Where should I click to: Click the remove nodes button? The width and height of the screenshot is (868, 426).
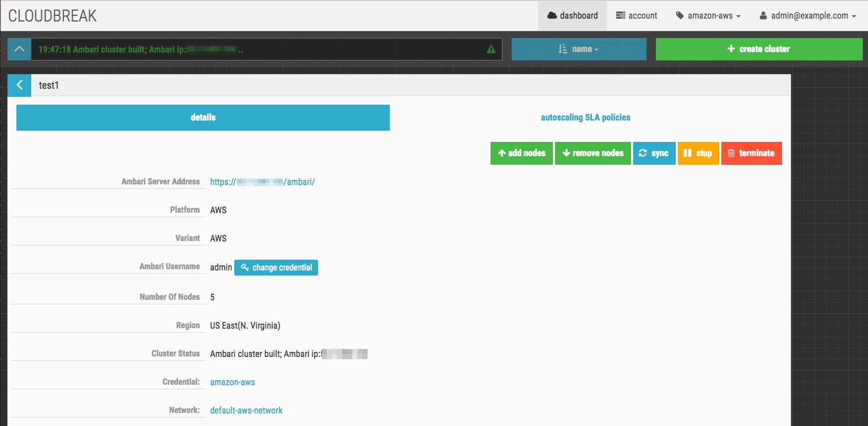pyautogui.click(x=593, y=153)
